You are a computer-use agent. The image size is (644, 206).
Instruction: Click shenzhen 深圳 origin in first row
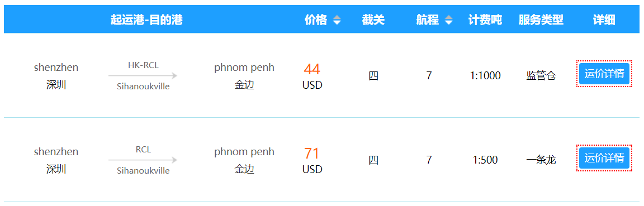click(x=56, y=76)
